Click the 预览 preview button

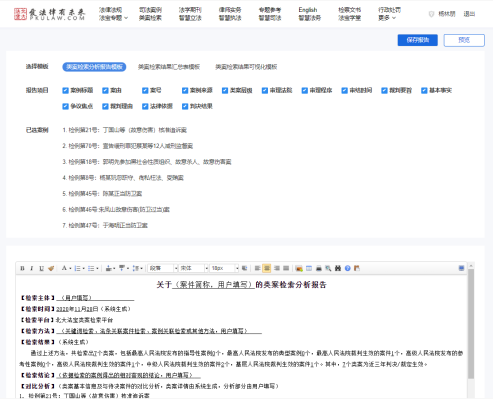pos(464,40)
